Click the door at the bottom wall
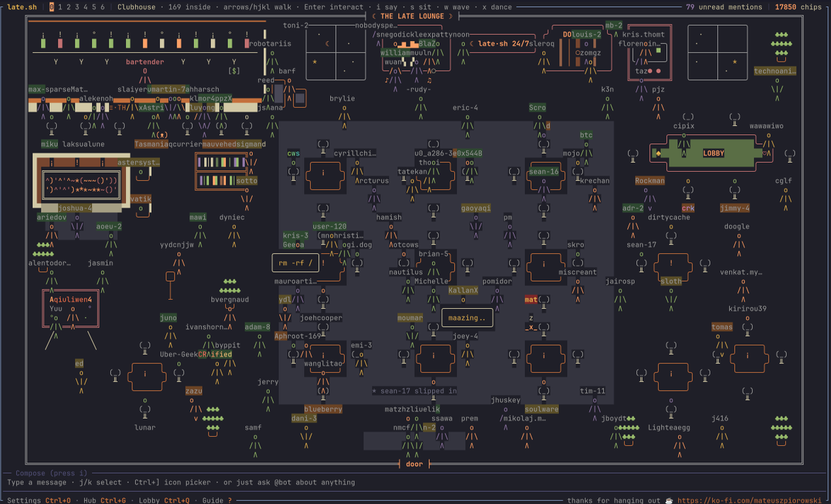 (x=415, y=464)
